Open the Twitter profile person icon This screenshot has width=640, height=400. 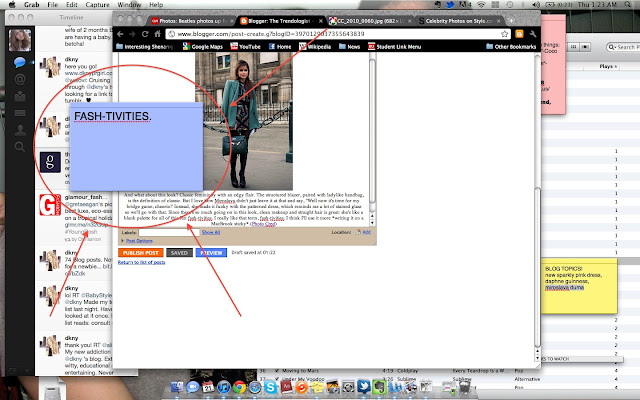pos(20,130)
